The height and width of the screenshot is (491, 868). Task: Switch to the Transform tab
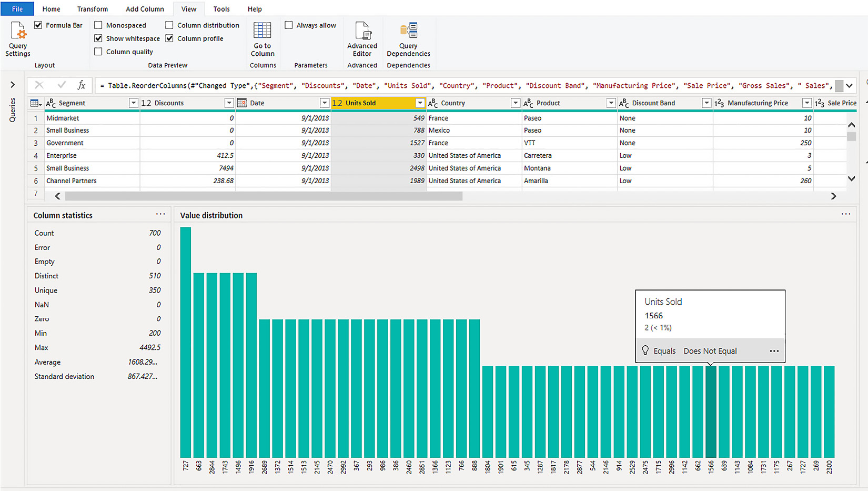click(x=93, y=9)
